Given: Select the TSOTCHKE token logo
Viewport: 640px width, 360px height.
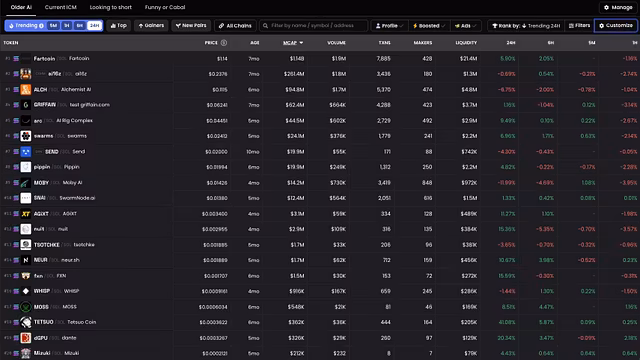Looking at the screenshot, I should (26, 244).
